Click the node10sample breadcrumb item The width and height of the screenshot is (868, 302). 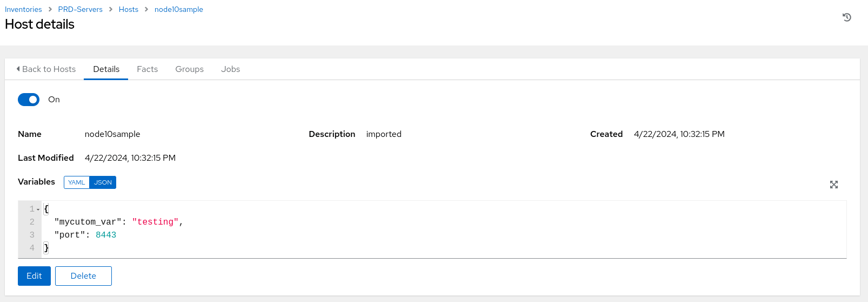(x=179, y=9)
